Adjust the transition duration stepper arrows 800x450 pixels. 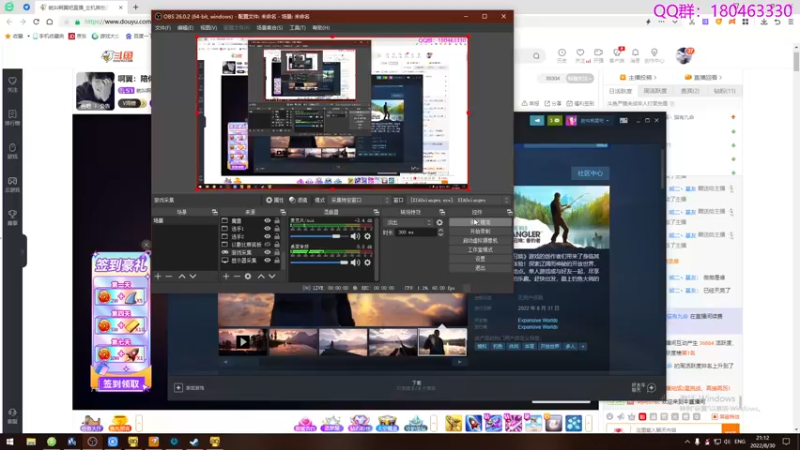(440, 232)
